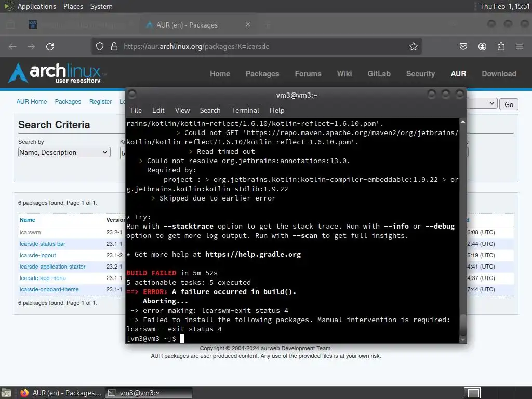Viewport: 532px width, 399px height.
Task: Open the terminal View menu
Action: [182, 110]
